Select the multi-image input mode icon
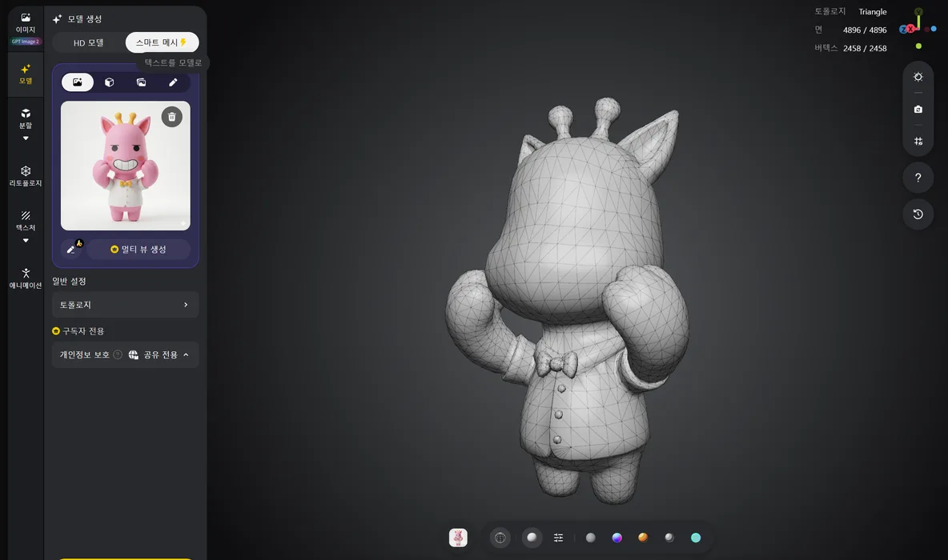The image size is (948, 560). tap(141, 82)
